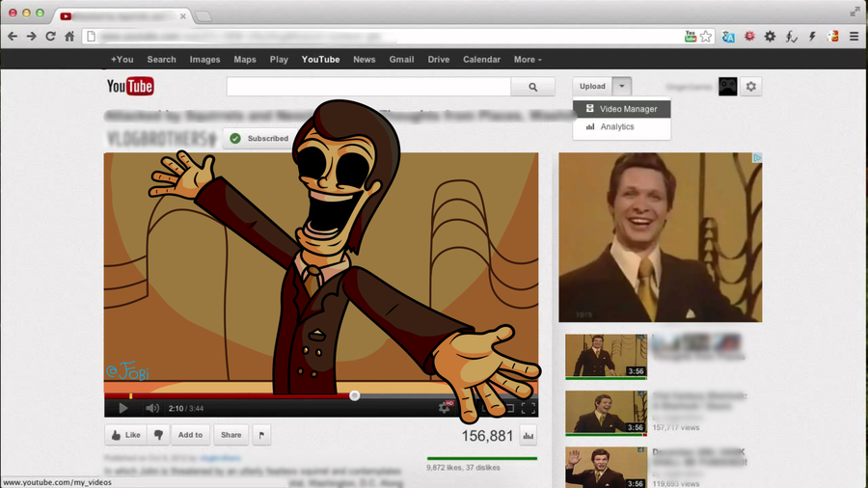The height and width of the screenshot is (488, 868).
Task: Click the duck extension icon
Action: 833,37
